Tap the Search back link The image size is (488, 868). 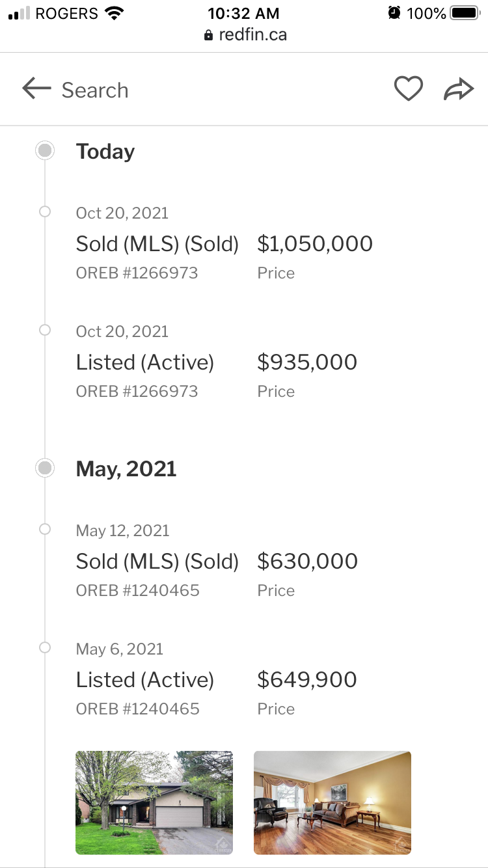click(95, 90)
